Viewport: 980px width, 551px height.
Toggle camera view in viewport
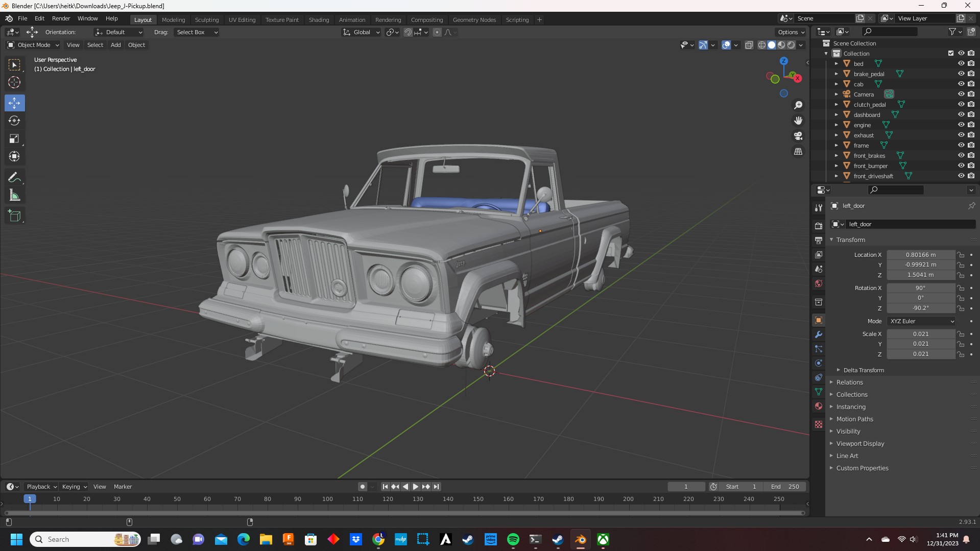pos(798,136)
